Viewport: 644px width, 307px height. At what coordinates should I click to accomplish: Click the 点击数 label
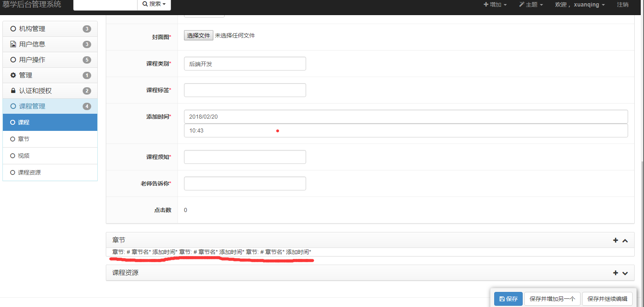pyautogui.click(x=163, y=210)
